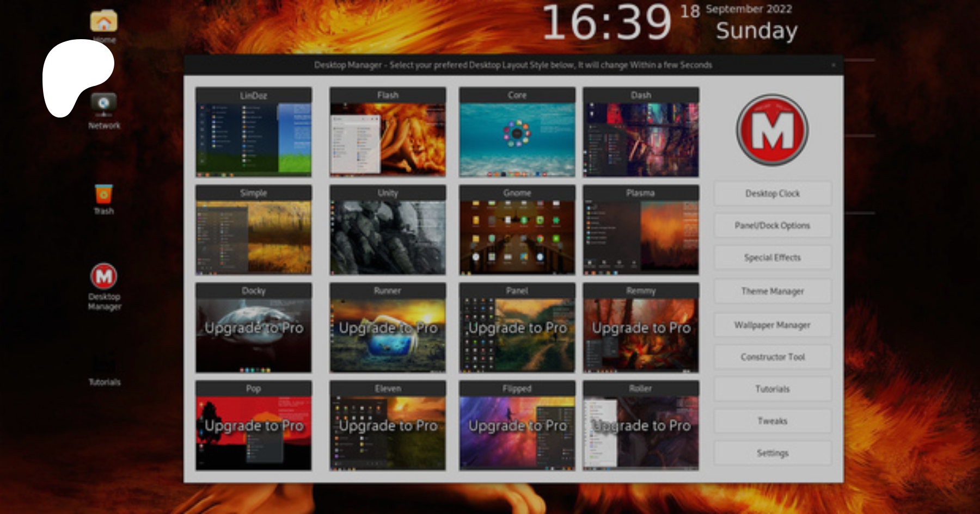Open the Home folder desktop icon
Viewport: 980px width, 514px height.
click(103, 22)
